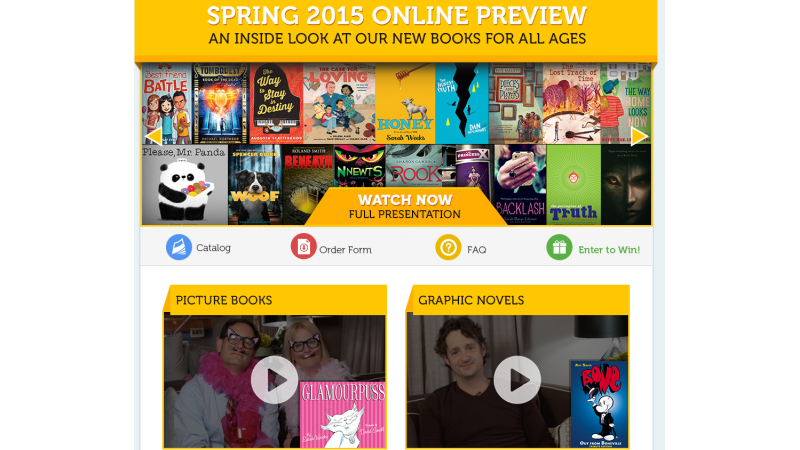This screenshot has width=800, height=450.
Task: Click the green gift box icon
Action: [559, 247]
